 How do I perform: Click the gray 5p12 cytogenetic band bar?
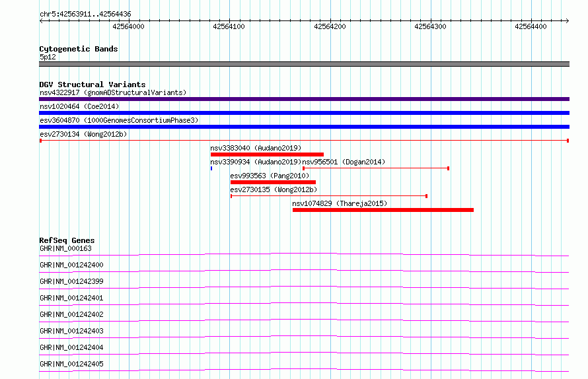pos(304,64)
